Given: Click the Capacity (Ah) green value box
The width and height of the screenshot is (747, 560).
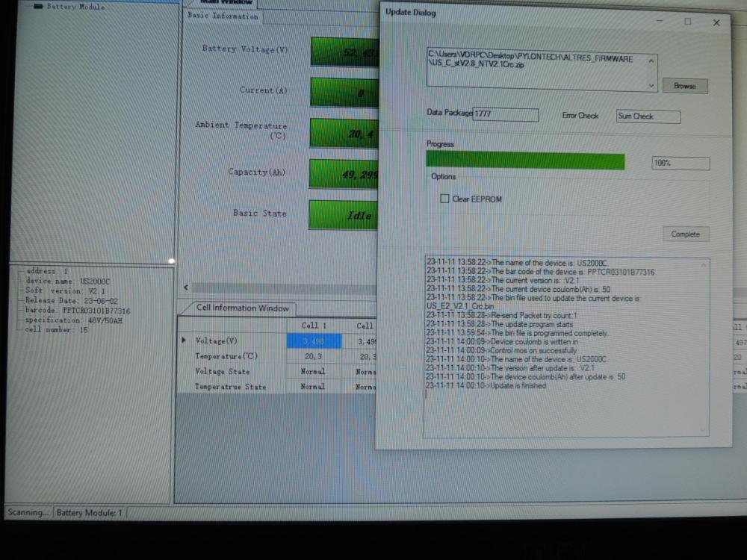Looking at the screenshot, I should point(344,174).
